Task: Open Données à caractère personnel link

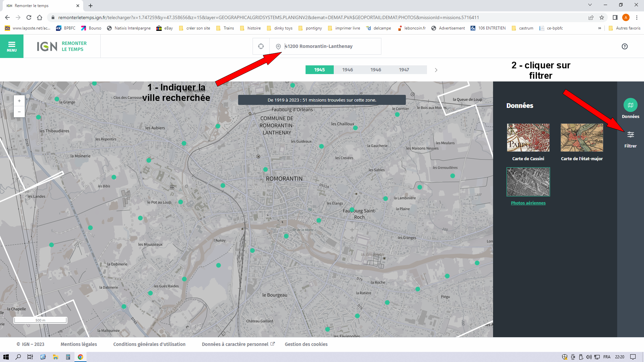Action: point(238,344)
